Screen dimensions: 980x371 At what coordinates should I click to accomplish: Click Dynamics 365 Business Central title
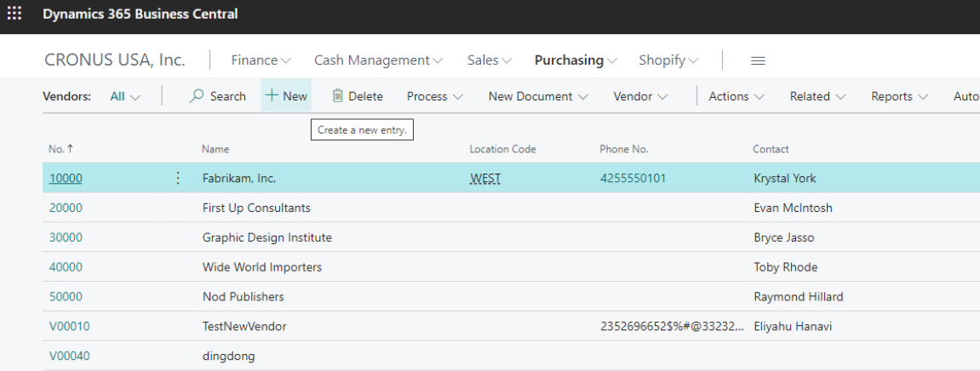140,14
